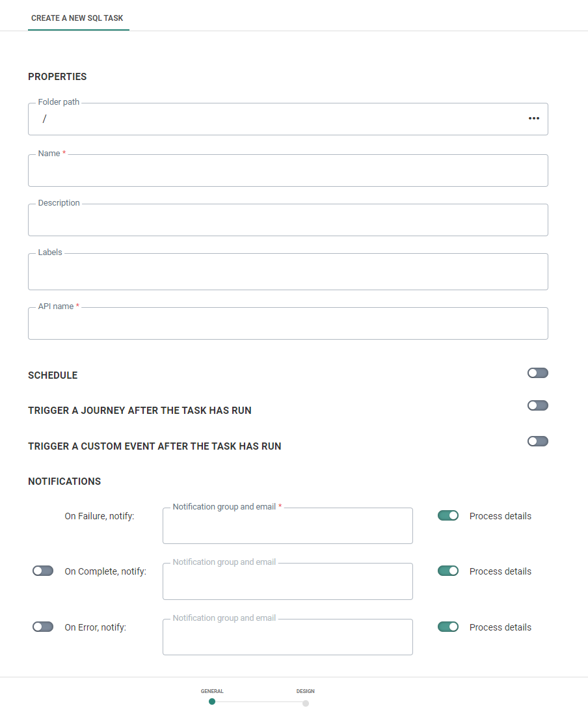Image resolution: width=588 pixels, height=721 pixels.
Task: Toggle On Error notification switch
Action: pyautogui.click(x=43, y=627)
